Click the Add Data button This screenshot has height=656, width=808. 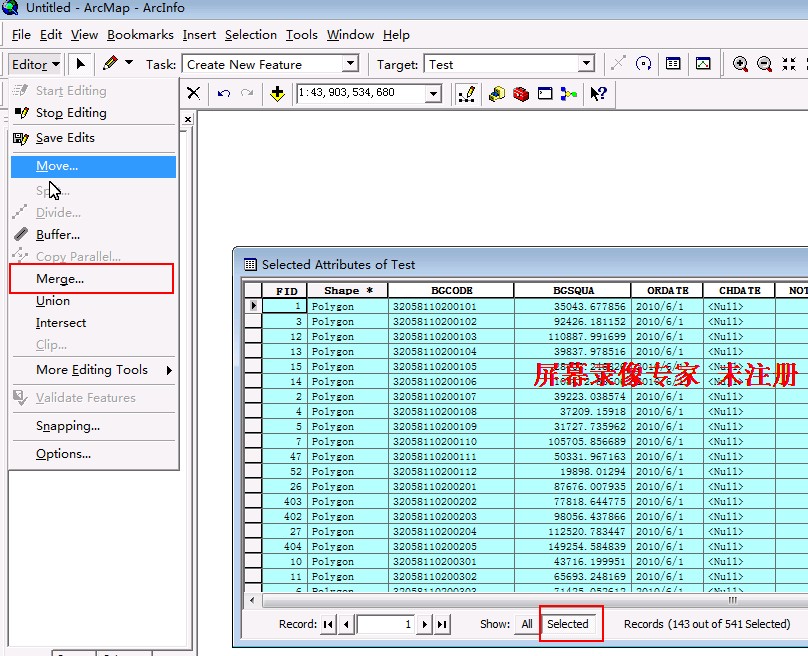[x=277, y=94]
